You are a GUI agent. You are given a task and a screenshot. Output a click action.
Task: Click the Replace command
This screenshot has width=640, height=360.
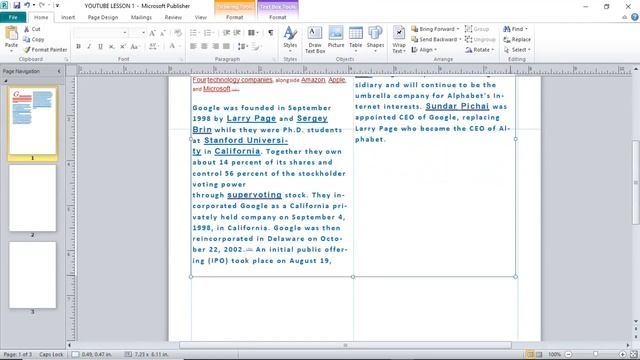(517, 39)
